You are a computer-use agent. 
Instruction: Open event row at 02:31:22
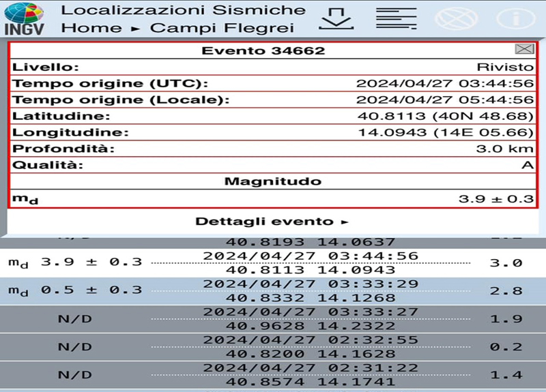tap(273, 375)
